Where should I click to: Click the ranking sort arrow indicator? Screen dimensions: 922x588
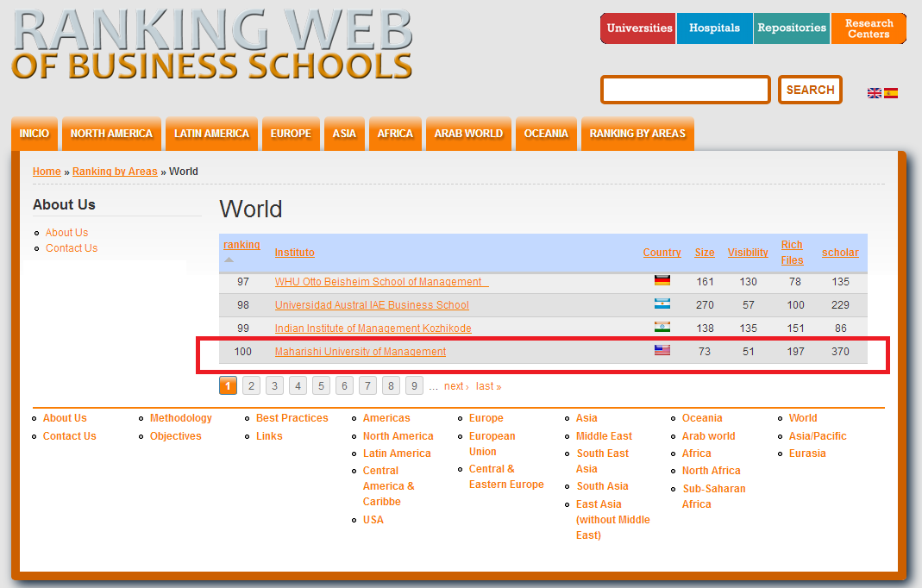point(229,260)
